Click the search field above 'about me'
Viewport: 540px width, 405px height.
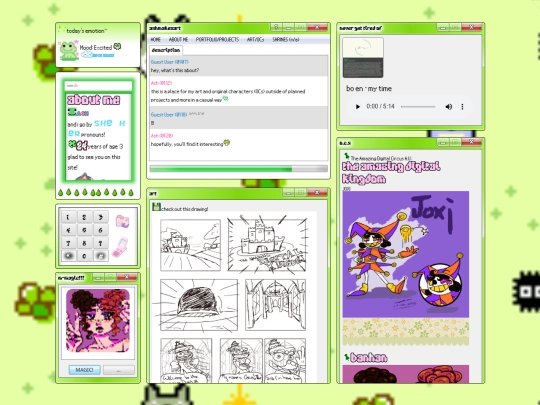(x=98, y=85)
